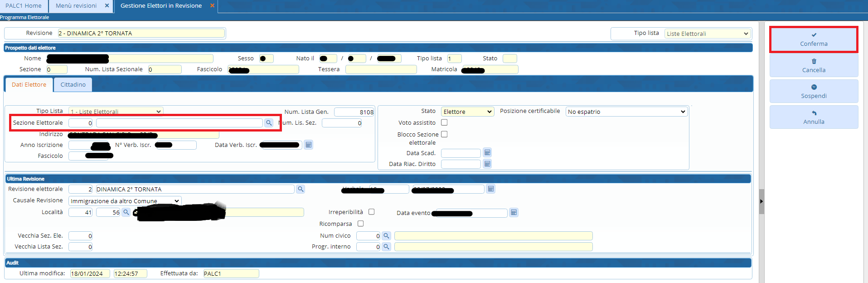Click the Sospendi button
Image resolution: width=868 pixels, height=283 pixels.
pos(814,91)
